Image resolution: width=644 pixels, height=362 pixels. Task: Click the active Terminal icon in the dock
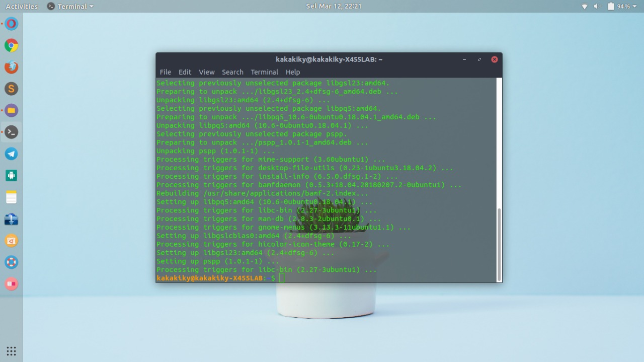point(11,132)
